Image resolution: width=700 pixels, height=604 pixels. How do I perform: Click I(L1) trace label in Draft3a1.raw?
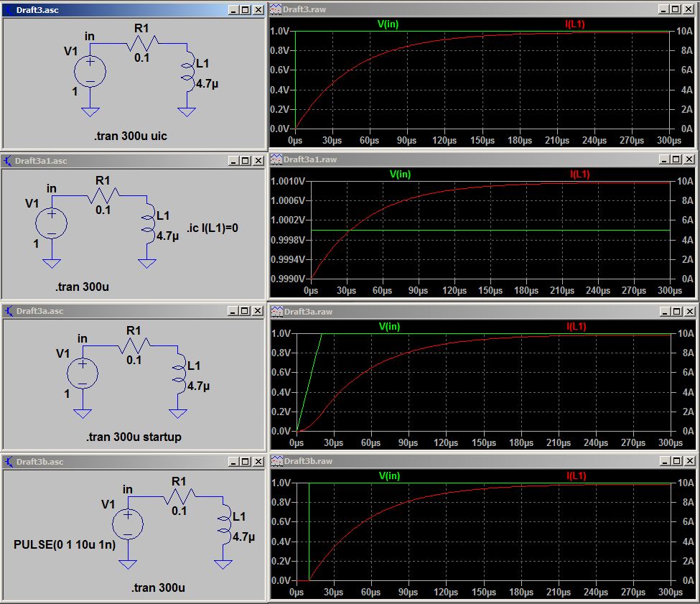point(580,174)
